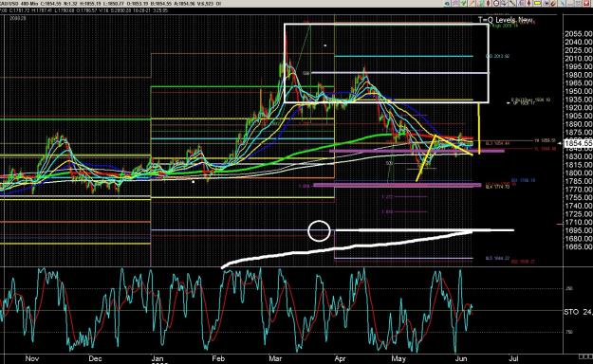Click the 1890.00 price axis label
Screen dimensions: 593x364
579,124
